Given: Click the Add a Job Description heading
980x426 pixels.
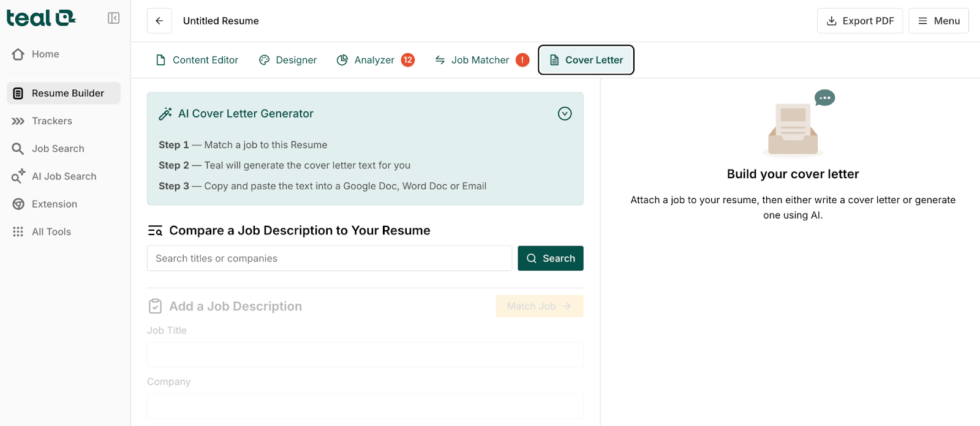Looking at the screenshot, I should (235, 306).
